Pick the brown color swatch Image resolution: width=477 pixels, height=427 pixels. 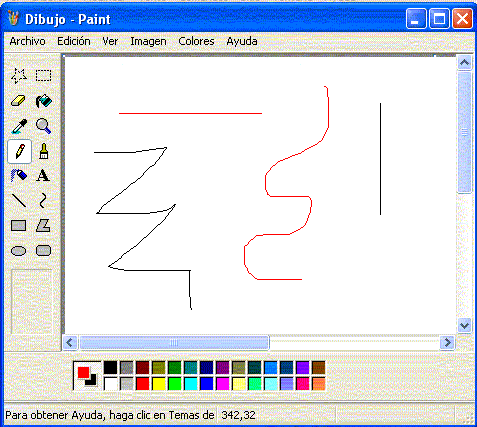coord(319,368)
